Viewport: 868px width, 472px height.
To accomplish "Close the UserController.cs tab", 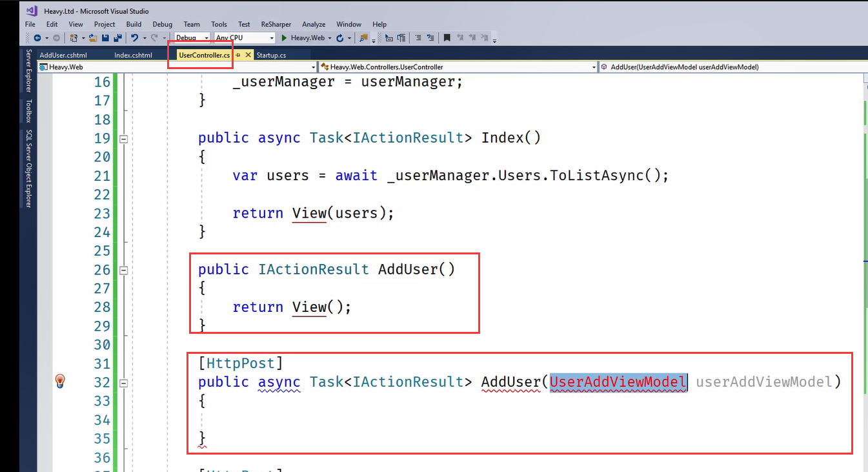I will tap(248, 56).
